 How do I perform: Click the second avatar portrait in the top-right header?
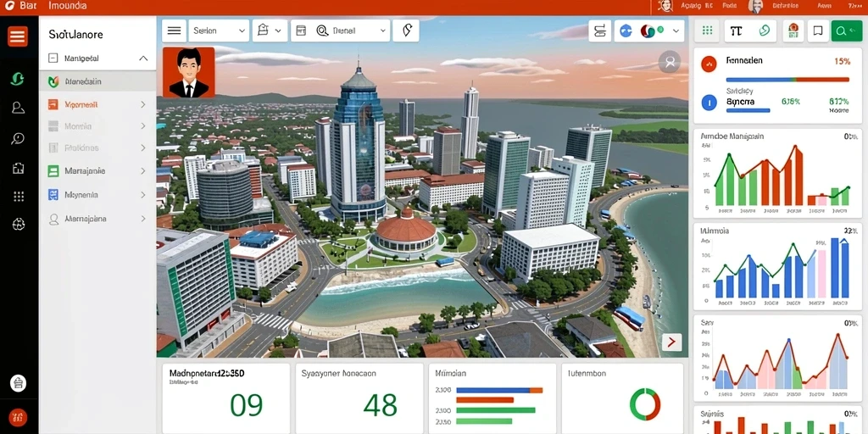point(755,6)
